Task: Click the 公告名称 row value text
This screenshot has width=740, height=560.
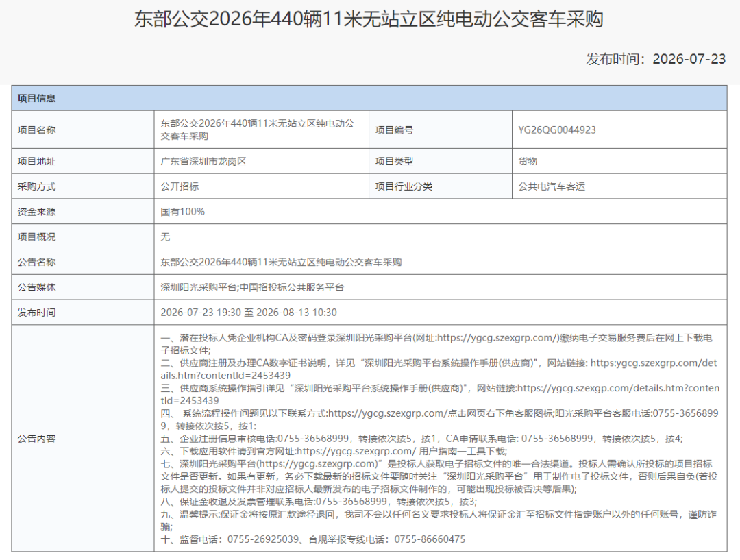Action: pyautogui.click(x=281, y=262)
